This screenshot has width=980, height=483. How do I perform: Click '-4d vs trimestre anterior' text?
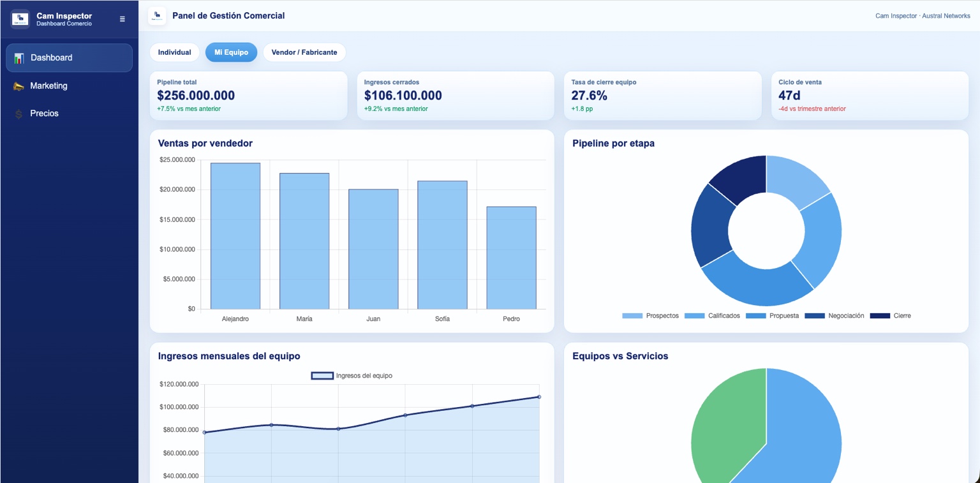[812, 109]
